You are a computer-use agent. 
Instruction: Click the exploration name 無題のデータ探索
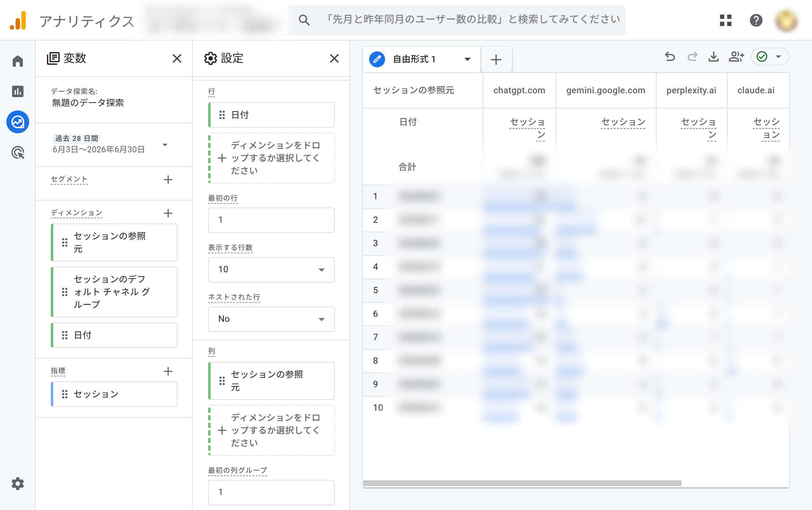click(x=88, y=103)
